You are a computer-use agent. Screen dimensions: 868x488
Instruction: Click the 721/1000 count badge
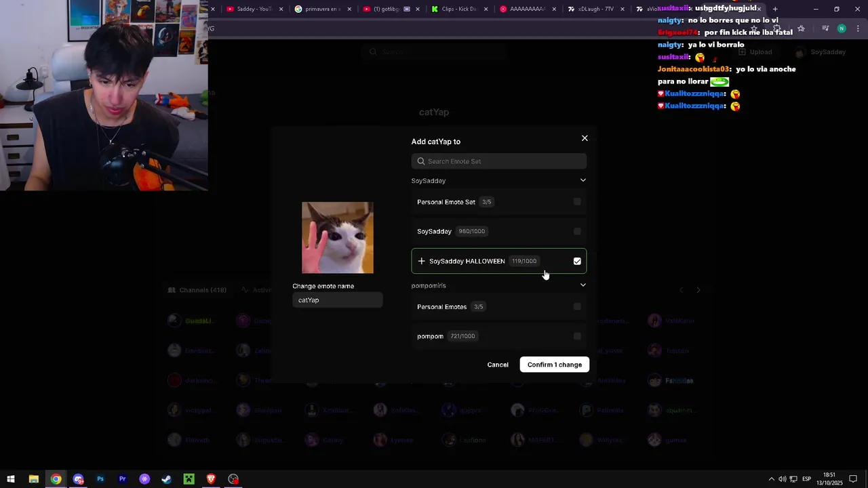coord(463,336)
